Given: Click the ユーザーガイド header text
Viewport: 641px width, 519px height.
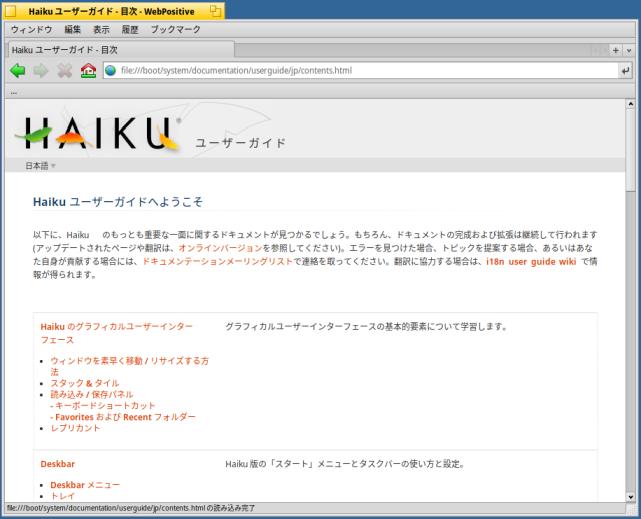Looking at the screenshot, I should (240, 143).
